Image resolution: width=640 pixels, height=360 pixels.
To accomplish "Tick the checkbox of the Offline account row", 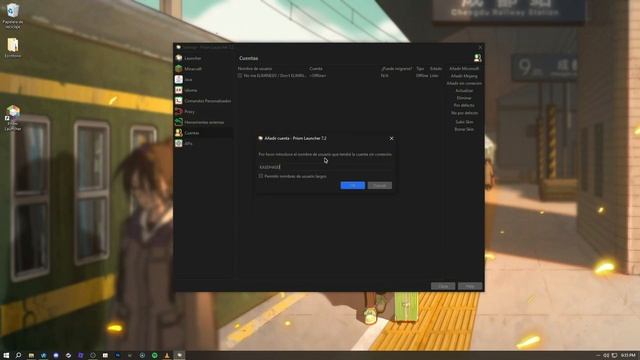I will pyautogui.click(x=240, y=76).
